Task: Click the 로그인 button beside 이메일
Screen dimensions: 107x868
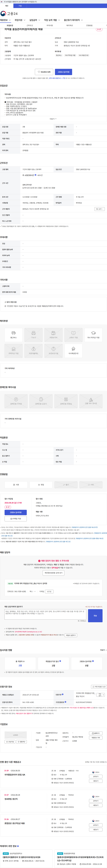Action: click(49, 591)
